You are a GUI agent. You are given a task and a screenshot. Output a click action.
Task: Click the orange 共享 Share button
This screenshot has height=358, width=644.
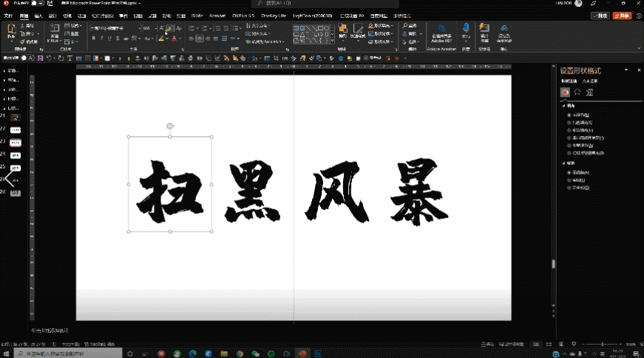click(622, 16)
